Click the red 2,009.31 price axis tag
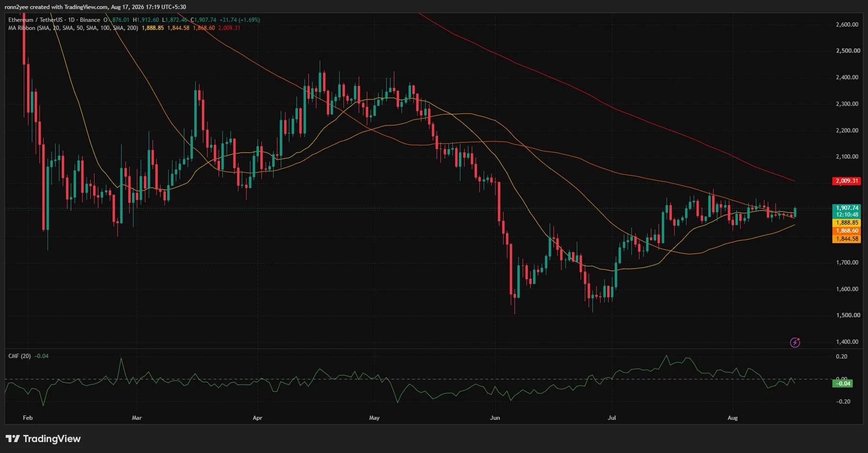868x453 pixels. (x=847, y=181)
